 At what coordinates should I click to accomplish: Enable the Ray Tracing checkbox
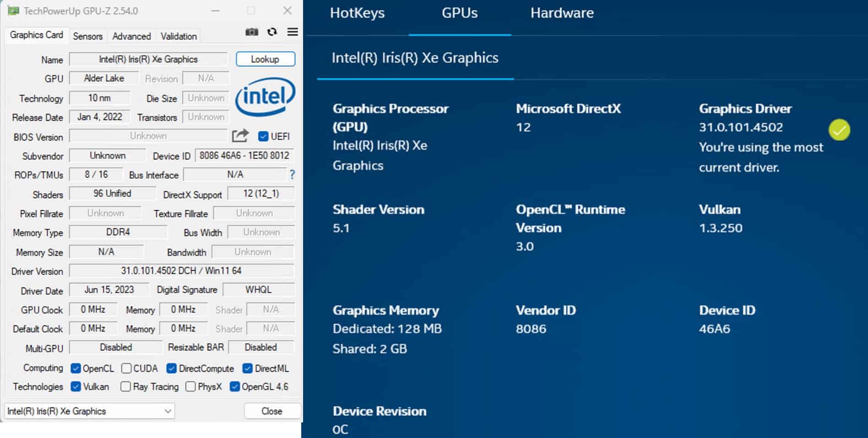[125, 387]
